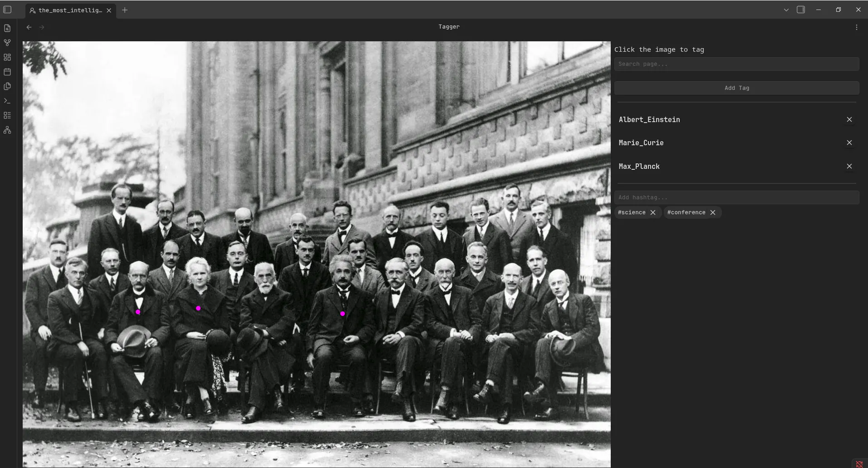Screen dimensions: 868x468
Task: Toggle the left sidebar panel icon
Action: coord(7,10)
